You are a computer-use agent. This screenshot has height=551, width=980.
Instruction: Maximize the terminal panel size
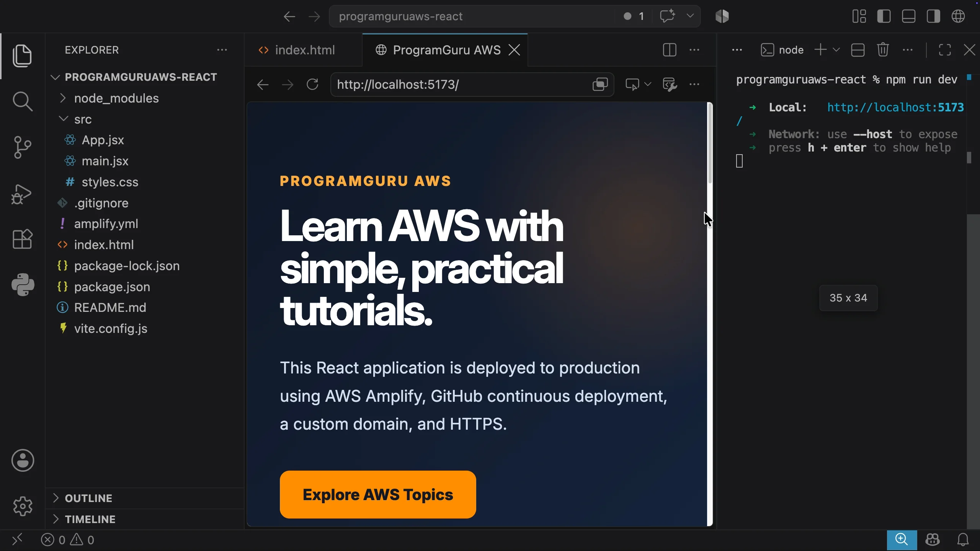pos(945,50)
